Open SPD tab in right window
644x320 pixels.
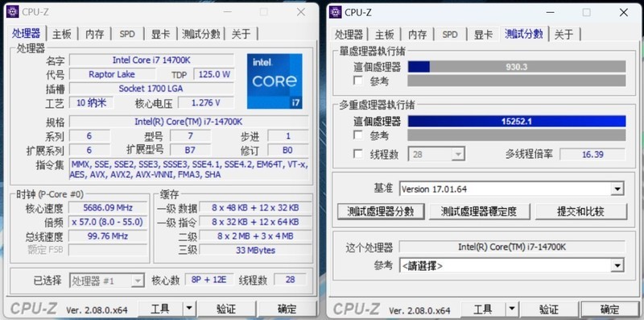point(450,34)
